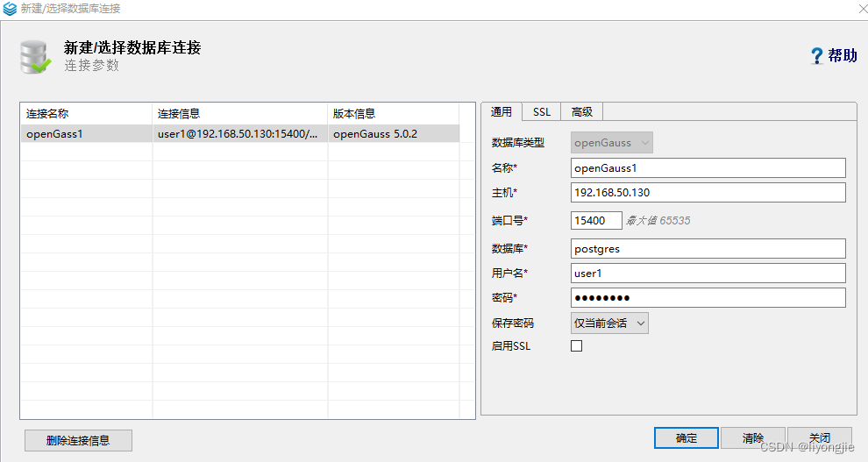Viewport: 868px width, 462px height.
Task: Focus the 主机 field with 192.168.50.130
Action: (708, 193)
